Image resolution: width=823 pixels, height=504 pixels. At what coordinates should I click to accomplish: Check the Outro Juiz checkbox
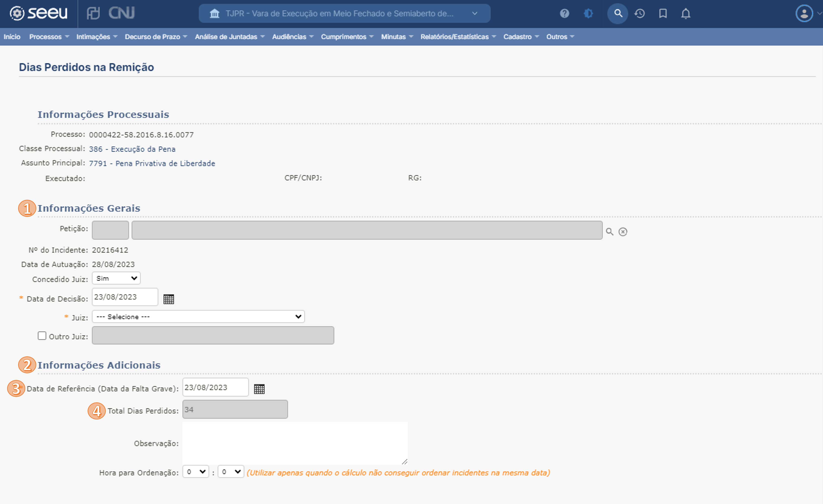tap(42, 335)
